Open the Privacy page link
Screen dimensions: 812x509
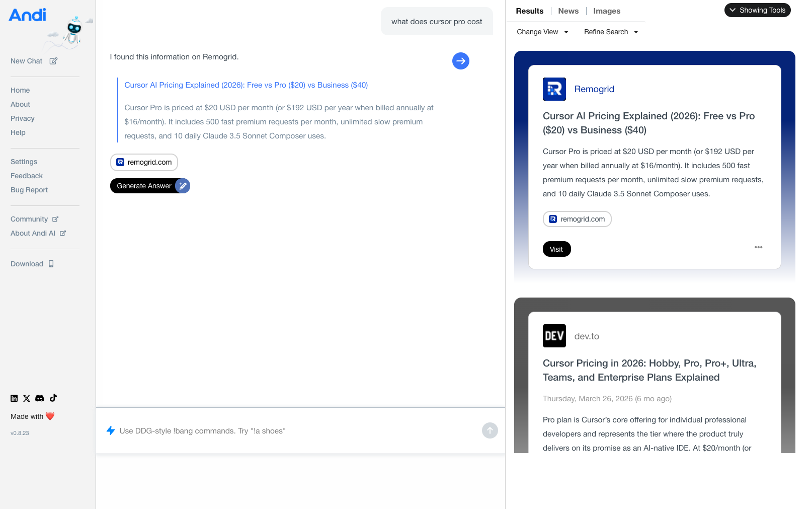click(23, 118)
